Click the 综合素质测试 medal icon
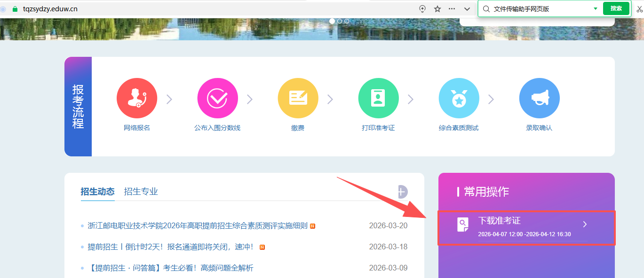This screenshot has width=644, height=278. (459, 98)
